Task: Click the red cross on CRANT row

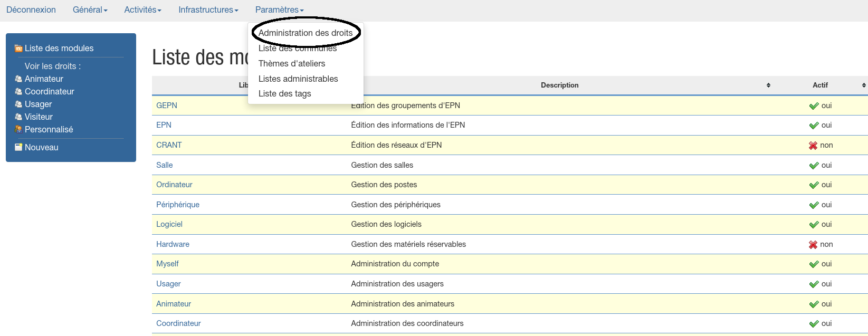Action: tap(813, 146)
